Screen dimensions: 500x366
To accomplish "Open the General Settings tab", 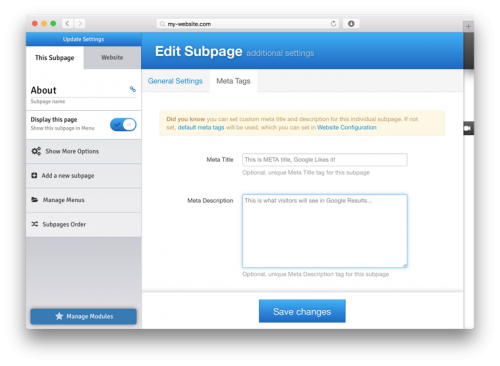I will 175,81.
